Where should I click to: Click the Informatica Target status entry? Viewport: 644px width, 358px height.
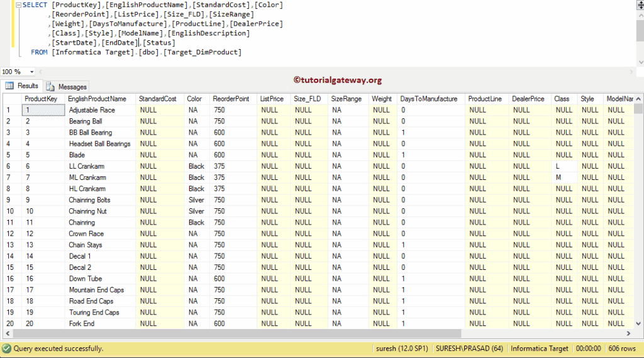point(539,349)
